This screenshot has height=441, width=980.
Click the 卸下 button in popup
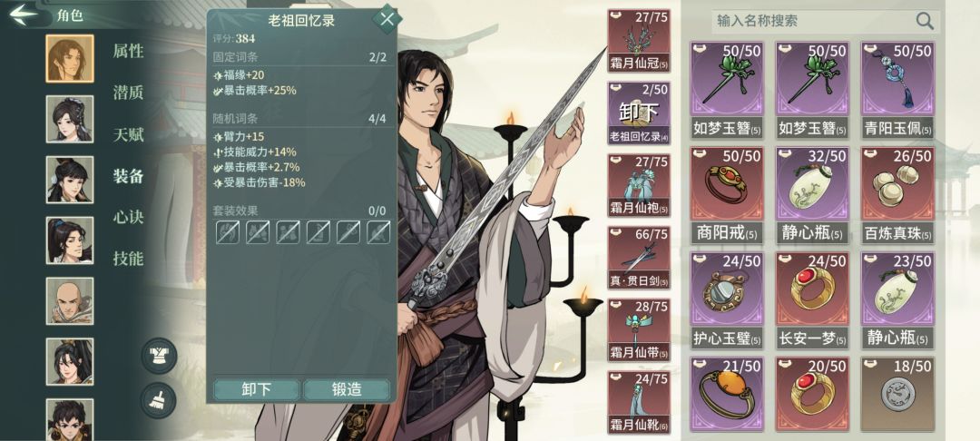point(256,389)
